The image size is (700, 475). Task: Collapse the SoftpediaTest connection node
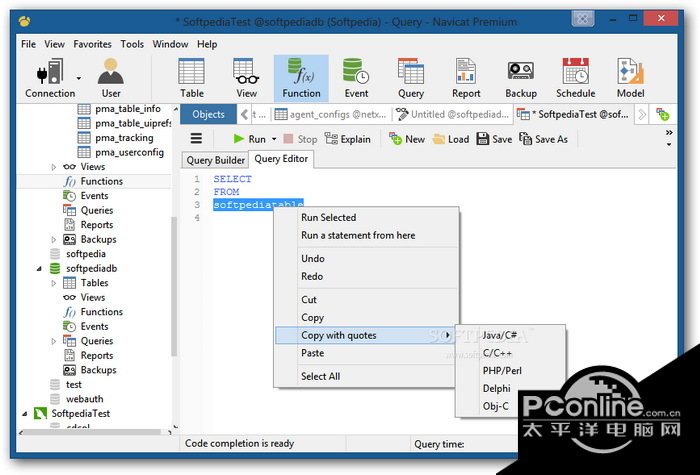click(25, 414)
